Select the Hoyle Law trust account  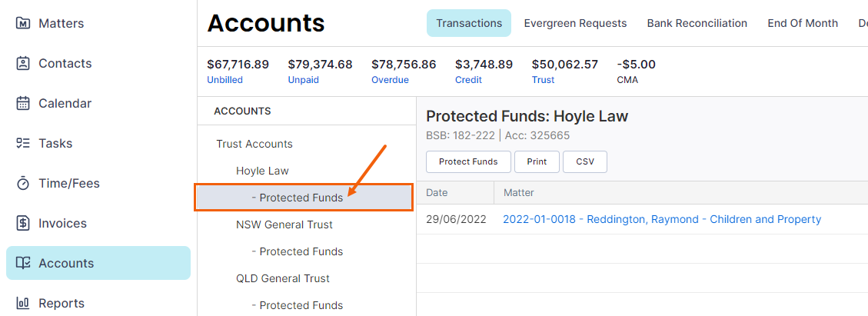[x=262, y=171]
